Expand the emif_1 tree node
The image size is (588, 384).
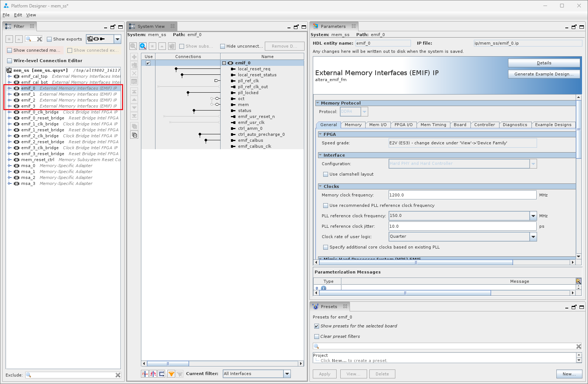coord(10,94)
